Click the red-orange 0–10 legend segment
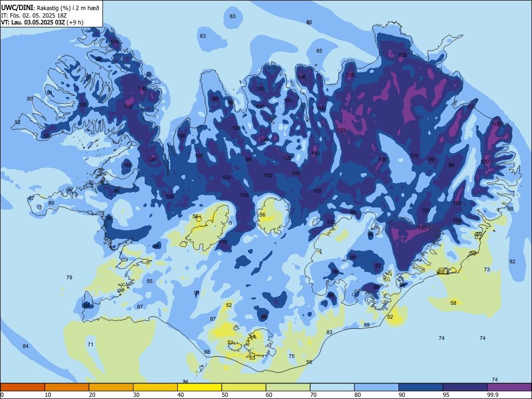This screenshot has width=532, height=399. 22,387
